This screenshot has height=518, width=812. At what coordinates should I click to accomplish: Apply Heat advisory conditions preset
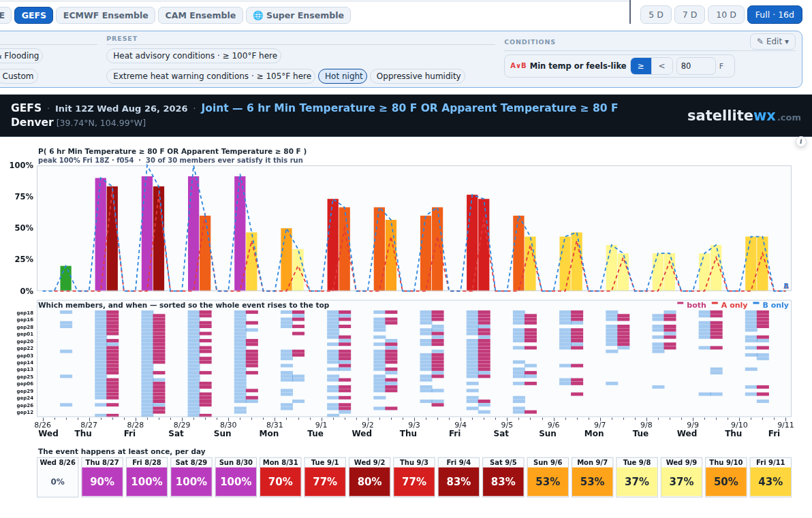195,55
